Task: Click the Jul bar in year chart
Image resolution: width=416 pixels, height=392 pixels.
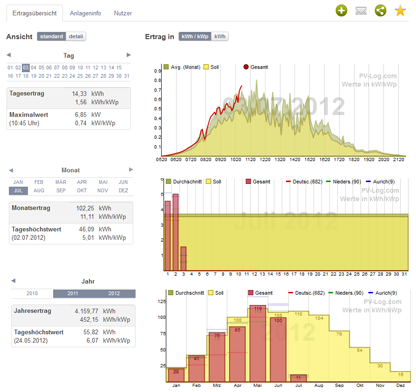Action: (298, 378)
